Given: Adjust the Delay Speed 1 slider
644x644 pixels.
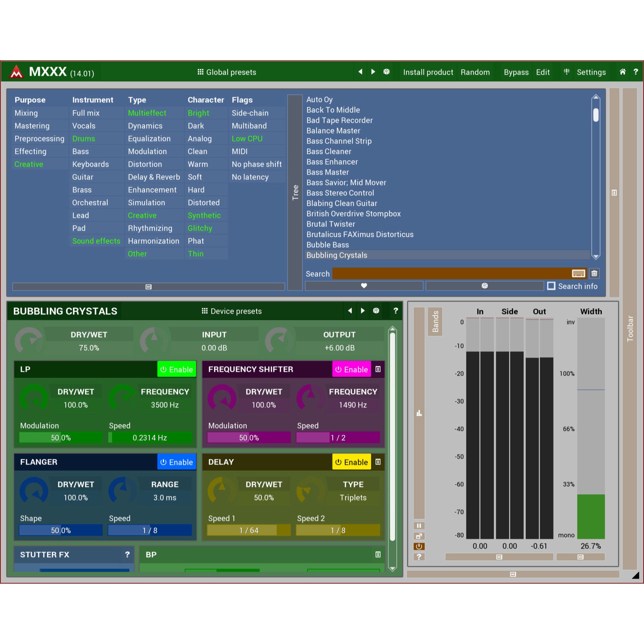Looking at the screenshot, I should point(249,530).
